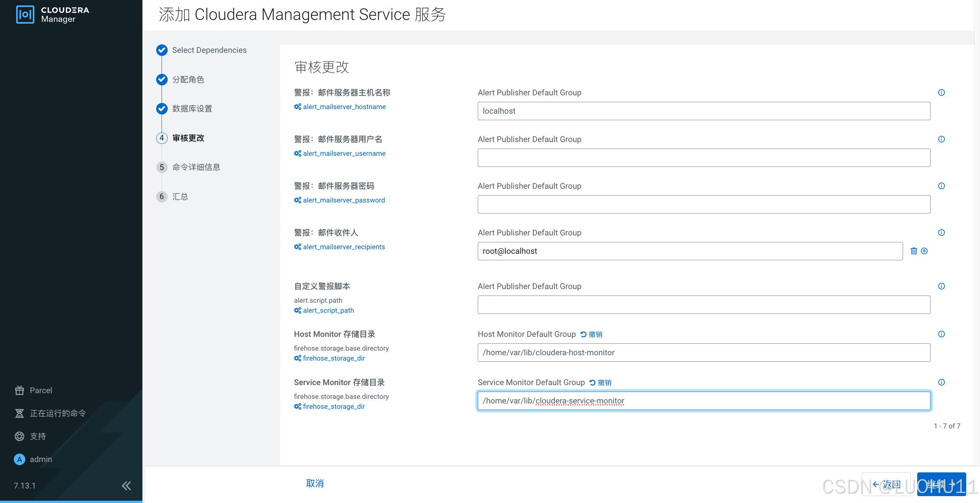Show info for alert mailserver hostname setting
The width and height of the screenshot is (980, 503).
click(941, 93)
